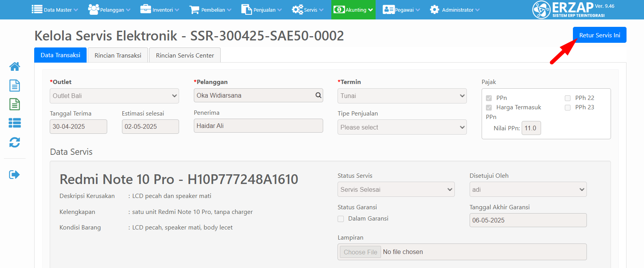Click the Penjualan document icon
The image size is (644, 268).
[247, 9]
